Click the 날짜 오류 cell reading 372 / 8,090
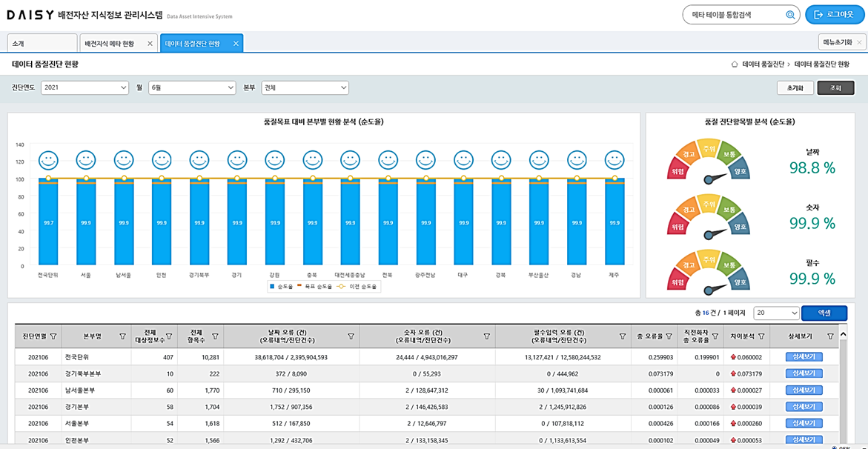Viewport: 868px width, 449px height. point(291,373)
